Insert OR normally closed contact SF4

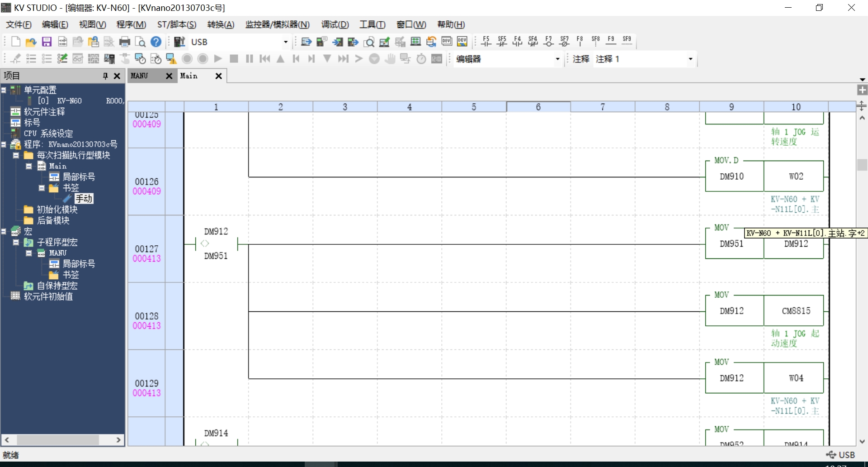[533, 42]
